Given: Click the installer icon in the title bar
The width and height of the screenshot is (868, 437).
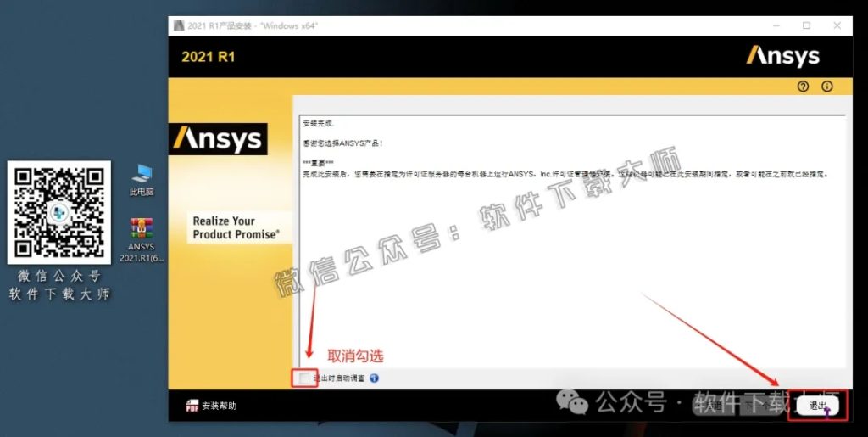Looking at the screenshot, I should point(178,25).
